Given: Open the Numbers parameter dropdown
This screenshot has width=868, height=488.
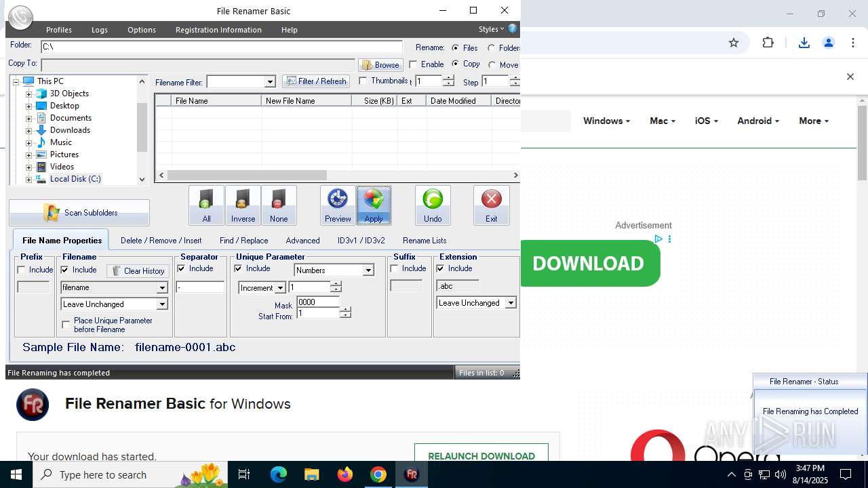Looking at the screenshot, I should pyautogui.click(x=368, y=270).
